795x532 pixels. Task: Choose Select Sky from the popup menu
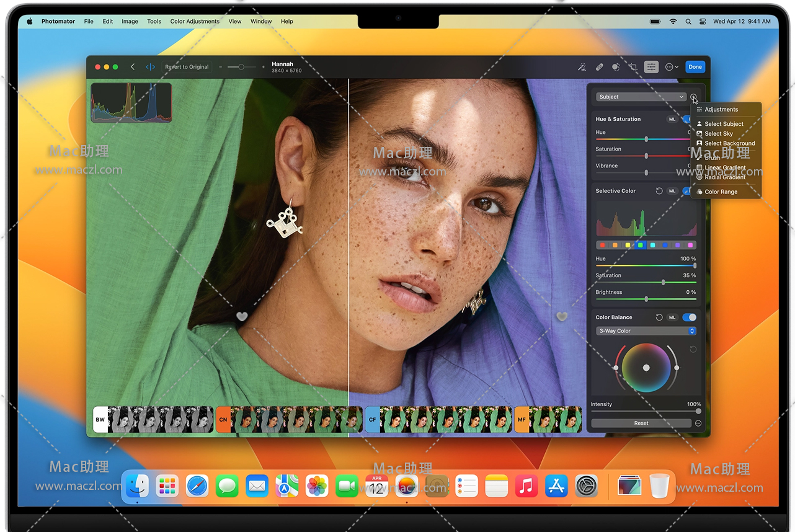pyautogui.click(x=719, y=134)
